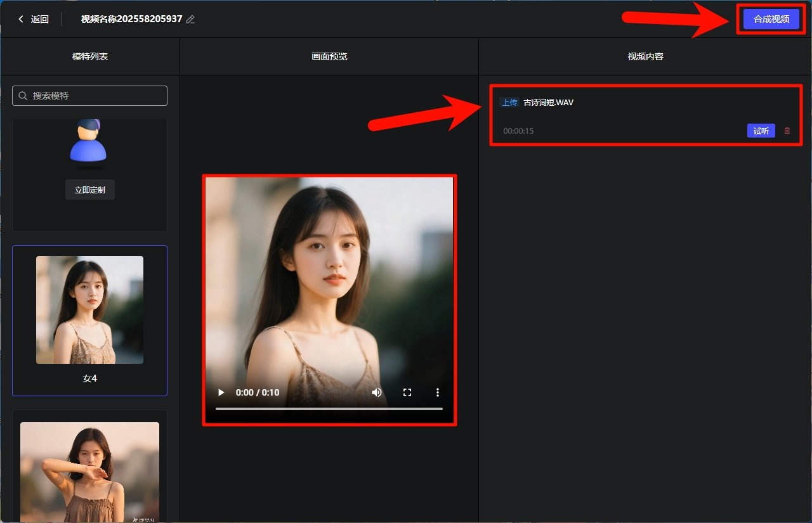
Task: Select the 女4 model thumbnail
Action: tap(89, 310)
